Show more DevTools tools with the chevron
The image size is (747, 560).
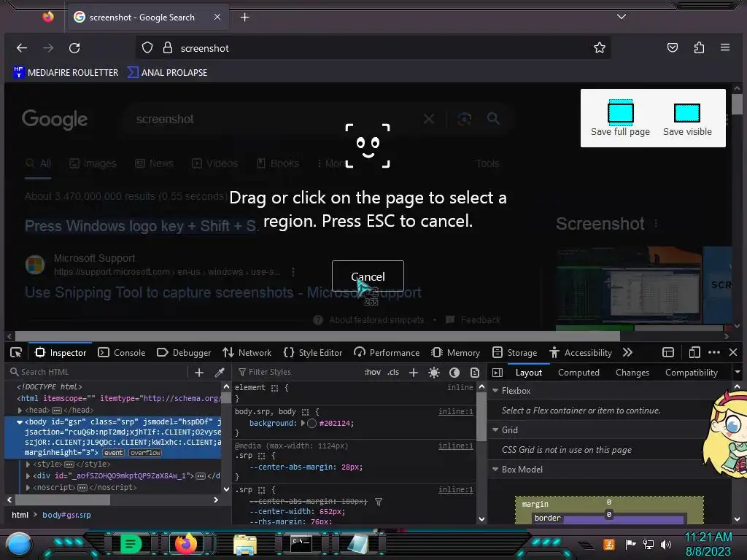(x=627, y=352)
